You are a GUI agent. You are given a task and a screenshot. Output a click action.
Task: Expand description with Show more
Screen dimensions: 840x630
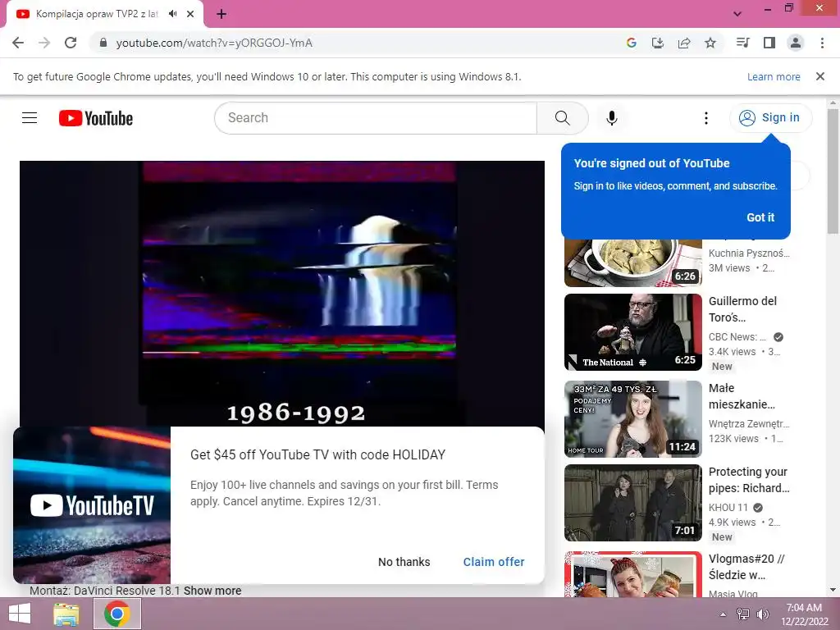click(212, 591)
